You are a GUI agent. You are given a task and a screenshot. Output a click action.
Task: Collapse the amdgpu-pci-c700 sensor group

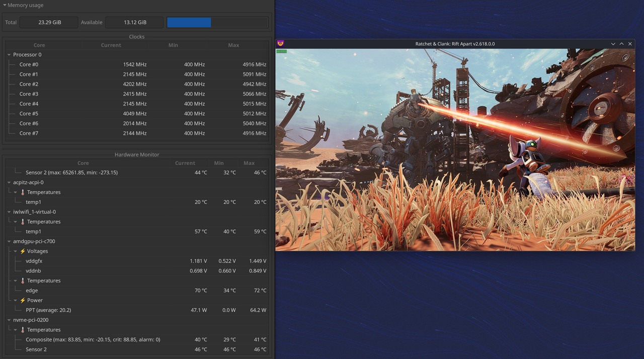(9, 241)
